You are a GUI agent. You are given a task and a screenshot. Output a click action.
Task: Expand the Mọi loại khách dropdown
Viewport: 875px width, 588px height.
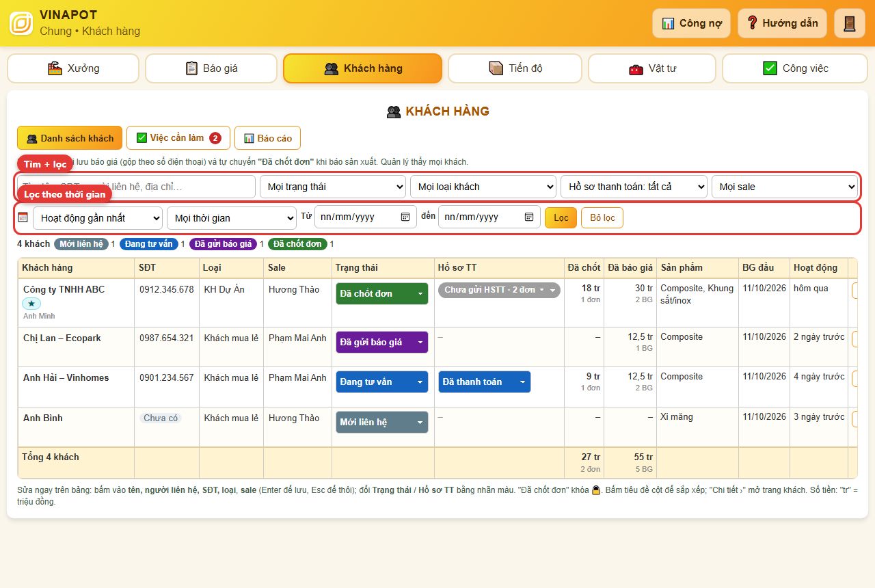point(483,187)
